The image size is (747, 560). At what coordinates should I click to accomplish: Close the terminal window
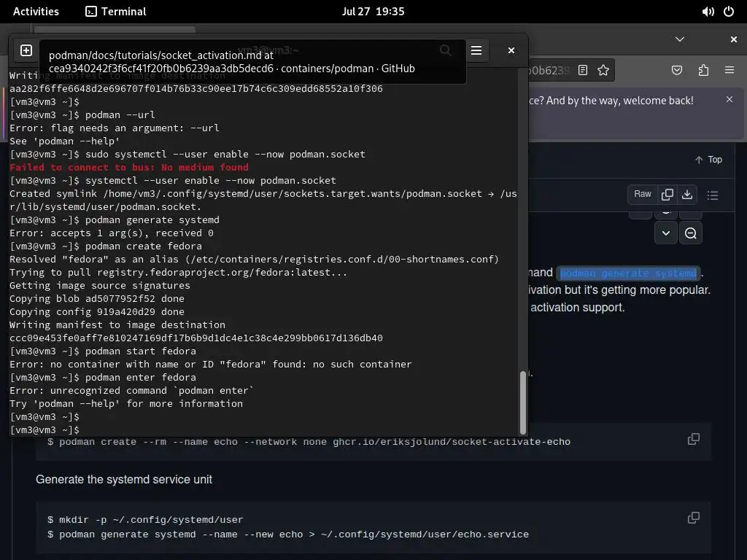pyautogui.click(x=511, y=50)
